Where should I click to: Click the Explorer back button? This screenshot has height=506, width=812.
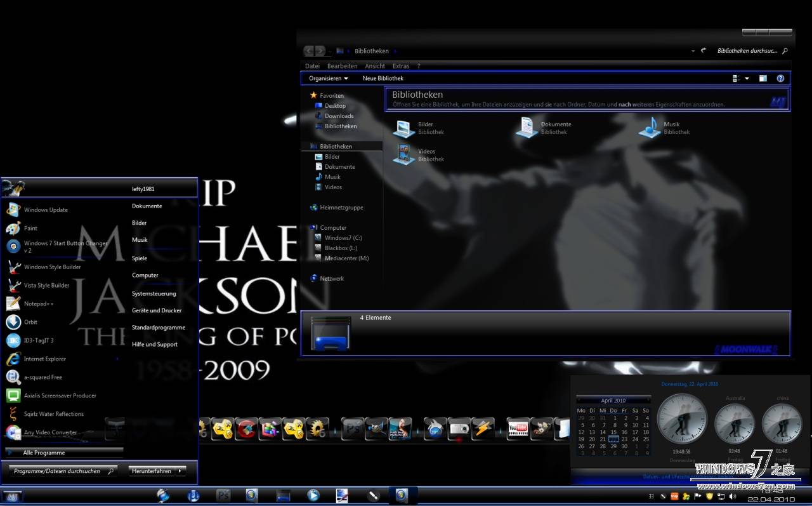309,51
